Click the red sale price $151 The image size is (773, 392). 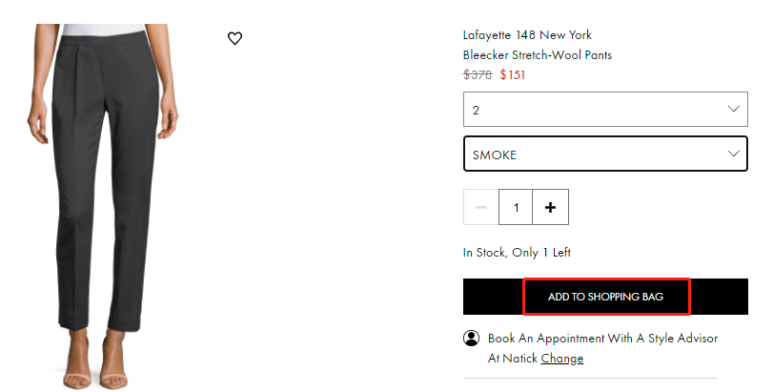[512, 74]
